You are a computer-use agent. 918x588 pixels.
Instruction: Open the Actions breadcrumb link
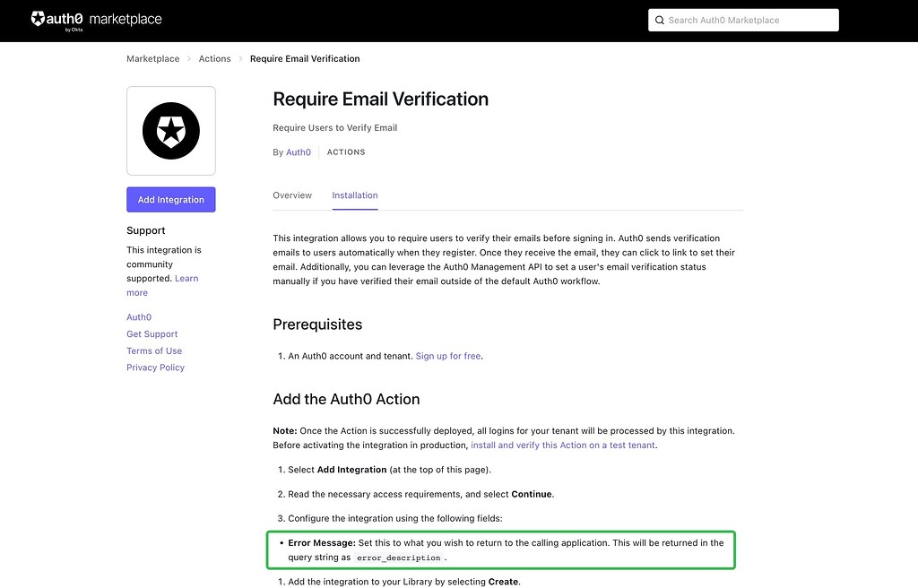[x=214, y=58]
